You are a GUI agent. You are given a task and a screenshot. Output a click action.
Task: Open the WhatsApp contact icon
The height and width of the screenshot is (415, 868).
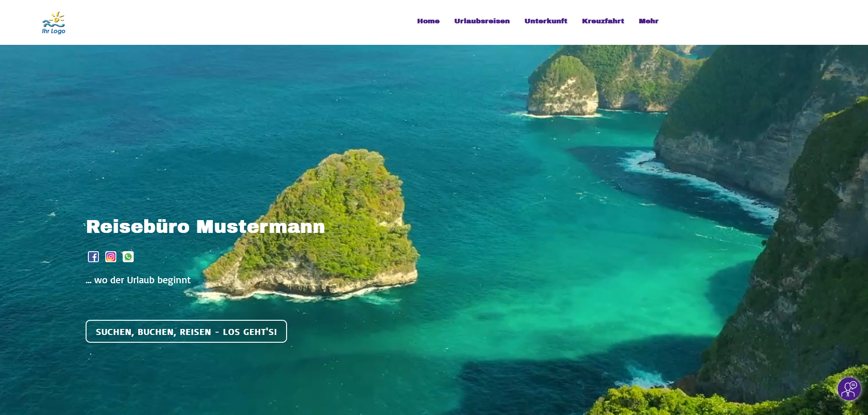[128, 257]
